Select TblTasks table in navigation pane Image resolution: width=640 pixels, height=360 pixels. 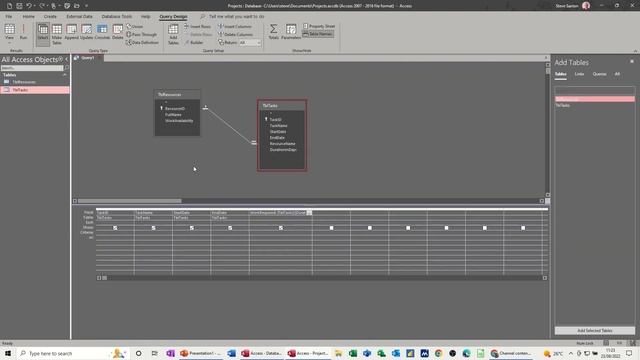point(35,90)
